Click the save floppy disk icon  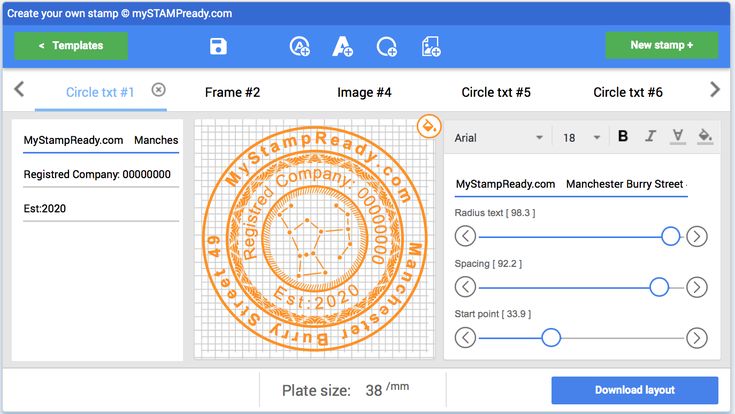[218, 46]
